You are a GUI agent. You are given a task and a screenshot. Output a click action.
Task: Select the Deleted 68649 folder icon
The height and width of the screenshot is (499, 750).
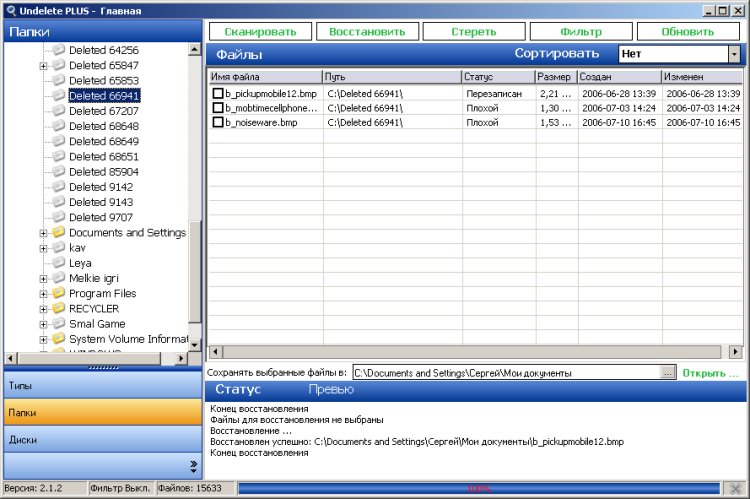tap(58, 141)
